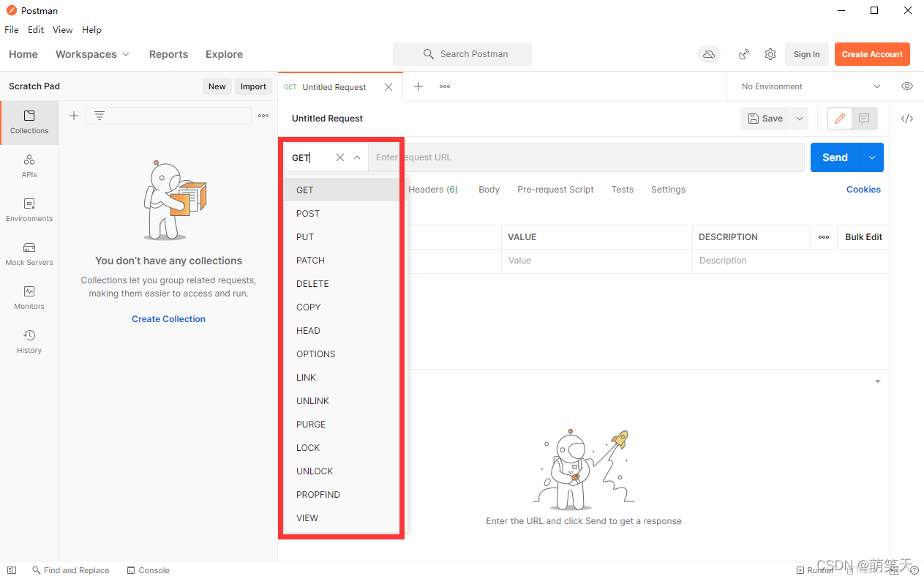Open the Help menu
924x579 pixels.
[91, 30]
